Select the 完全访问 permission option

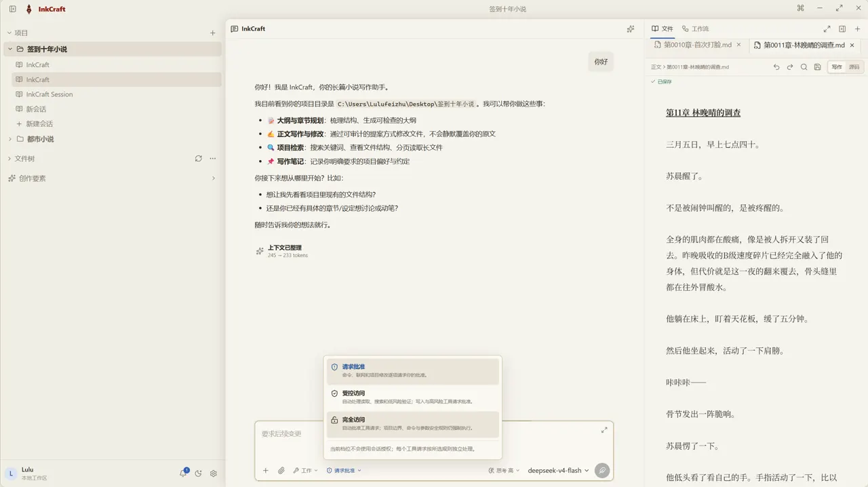pyautogui.click(x=413, y=424)
